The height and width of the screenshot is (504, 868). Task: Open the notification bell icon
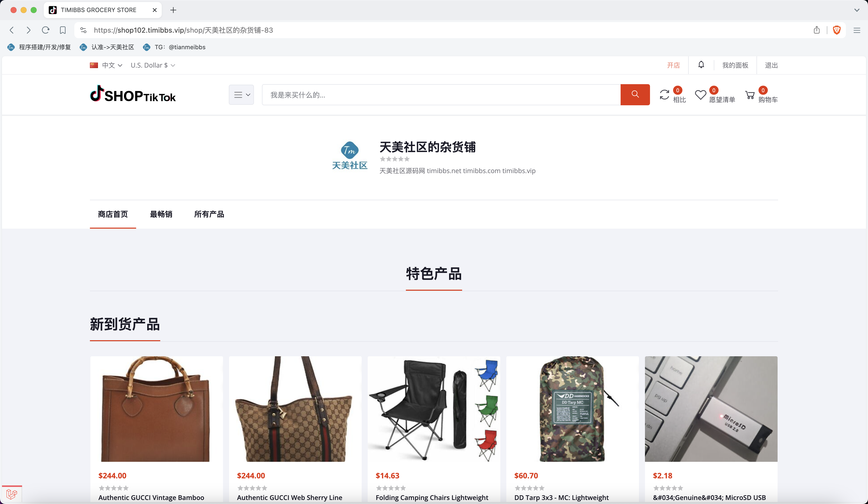point(701,65)
